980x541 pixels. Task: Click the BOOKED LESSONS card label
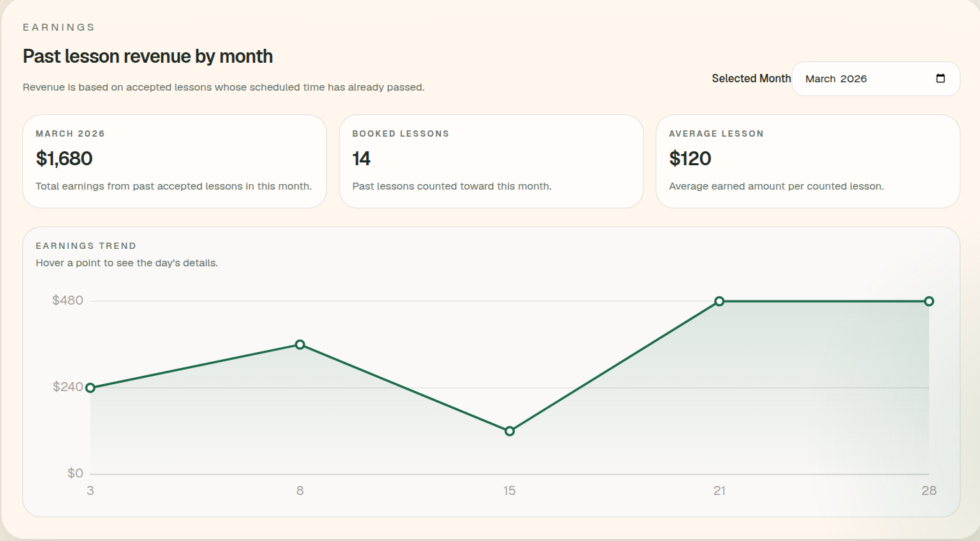(401, 134)
